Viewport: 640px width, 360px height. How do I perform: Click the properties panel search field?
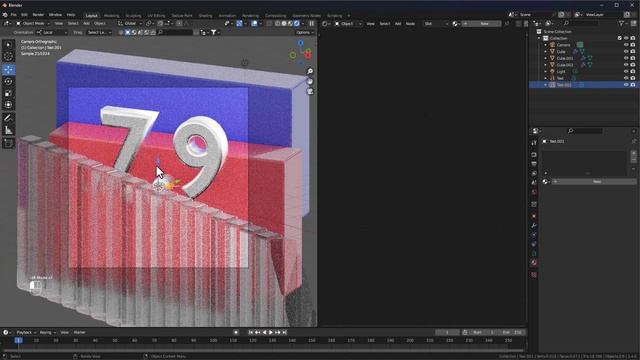click(585, 131)
